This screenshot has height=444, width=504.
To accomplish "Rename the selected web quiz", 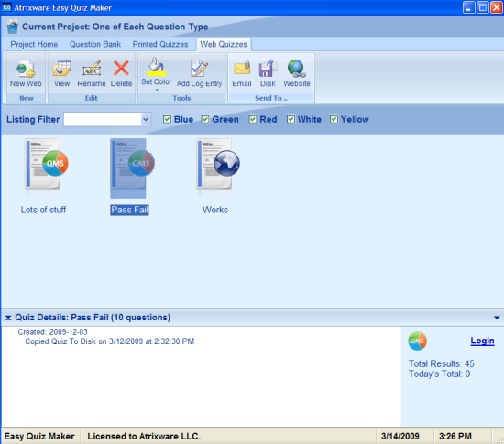I will pos(92,73).
